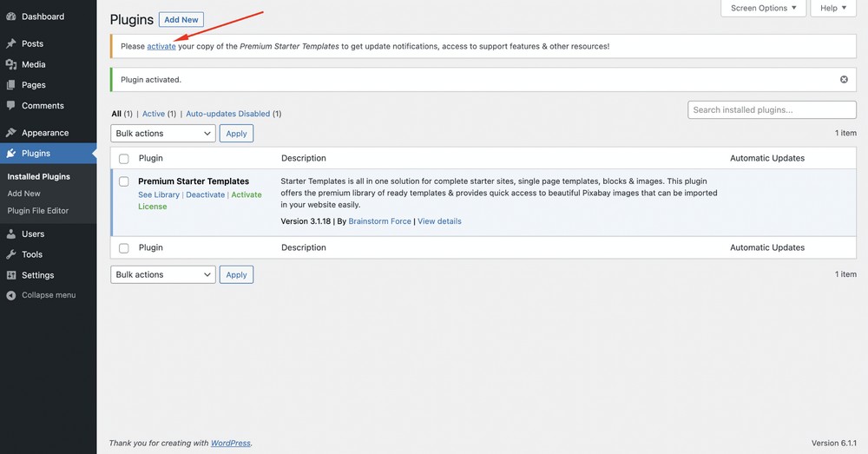Click the bottom Apply button

[x=236, y=274]
